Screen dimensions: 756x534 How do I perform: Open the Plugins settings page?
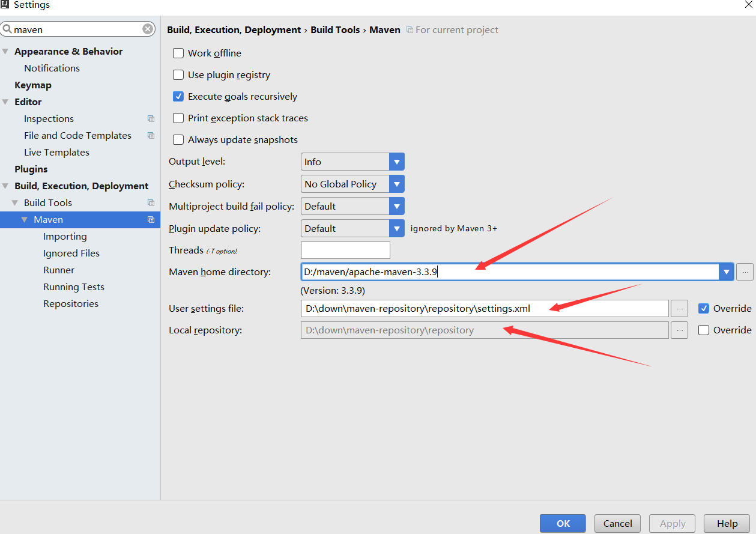coord(31,169)
